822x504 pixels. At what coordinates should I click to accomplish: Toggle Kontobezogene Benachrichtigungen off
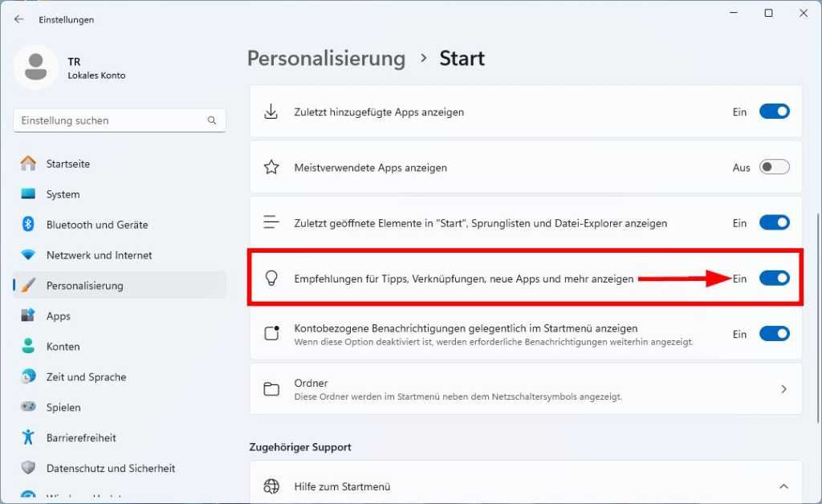[774, 334]
